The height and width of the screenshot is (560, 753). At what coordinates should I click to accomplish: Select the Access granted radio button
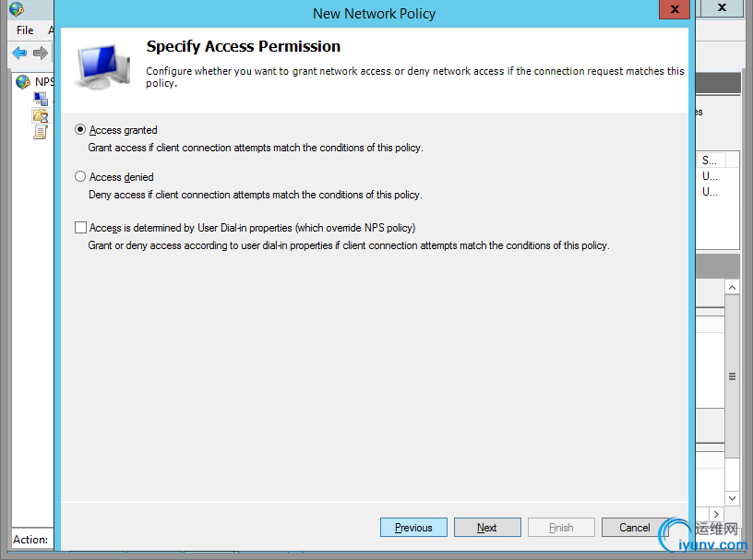coord(80,130)
